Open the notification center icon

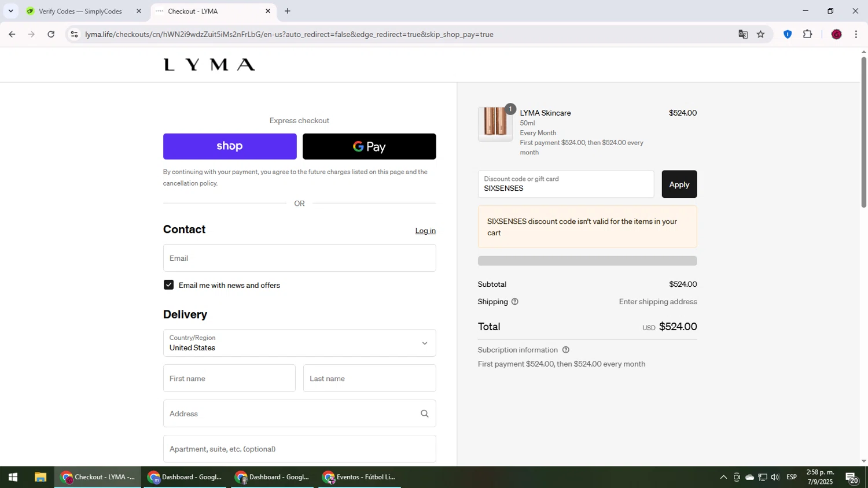(852, 478)
